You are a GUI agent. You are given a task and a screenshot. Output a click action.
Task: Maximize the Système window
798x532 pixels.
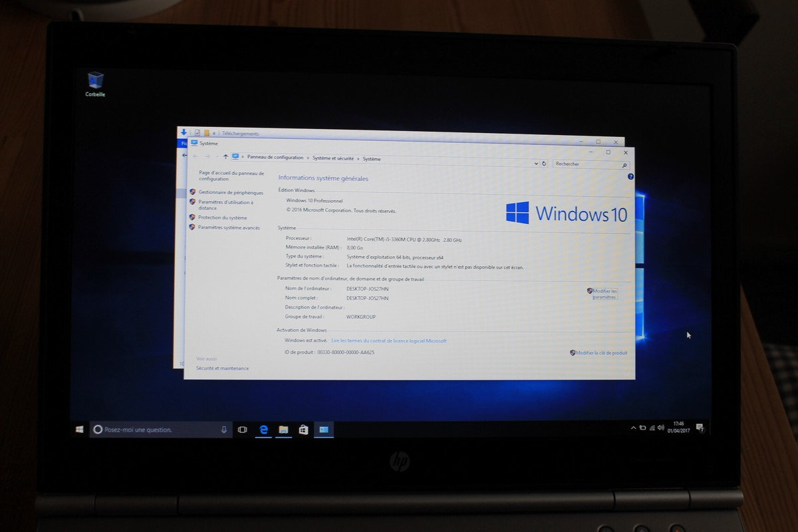(x=608, y=152)
